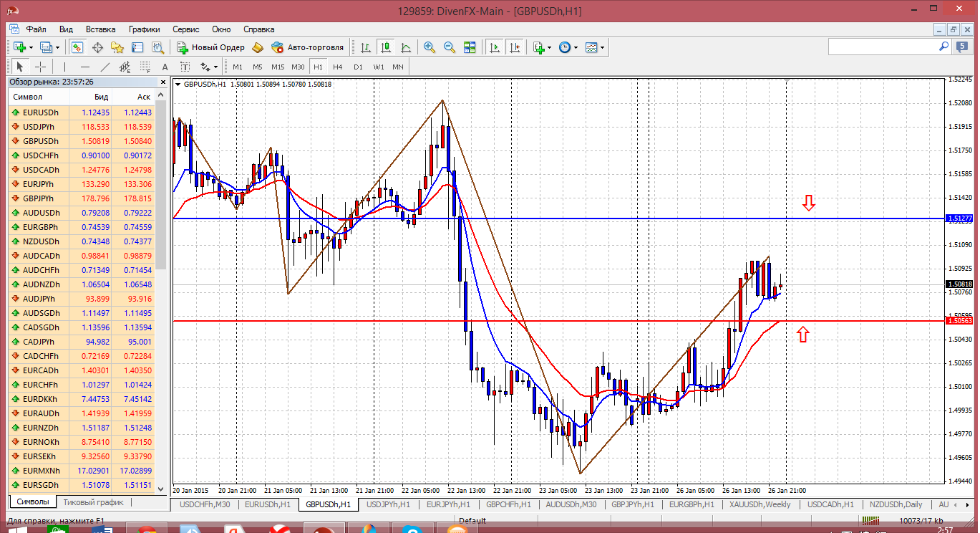The height and width of the screenshot is (533, 980).
Task: Open the chart periods clock dropdown
Action: 568,47
